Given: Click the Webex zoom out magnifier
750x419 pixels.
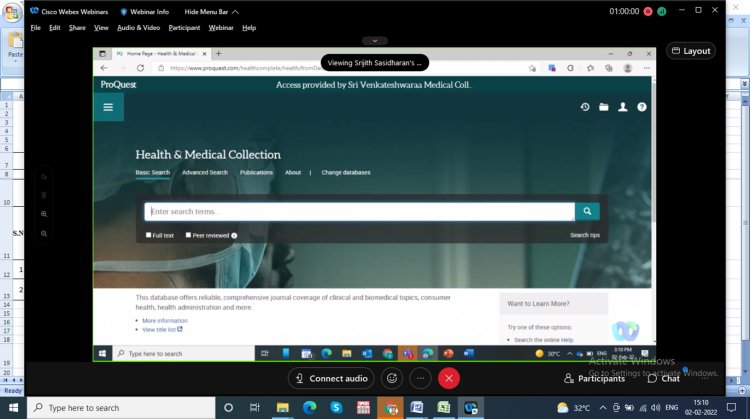Looking at the screenshot, I should 44,234.
